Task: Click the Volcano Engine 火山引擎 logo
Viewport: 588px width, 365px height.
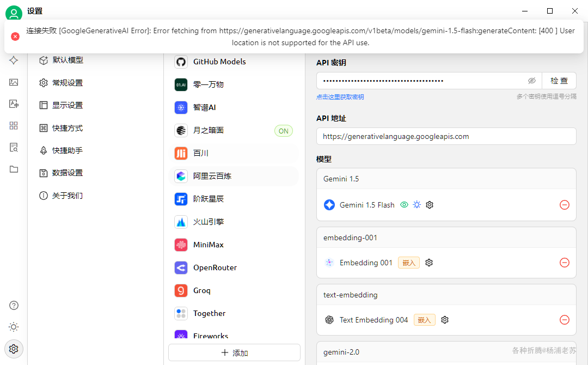Action: [181, 222]
